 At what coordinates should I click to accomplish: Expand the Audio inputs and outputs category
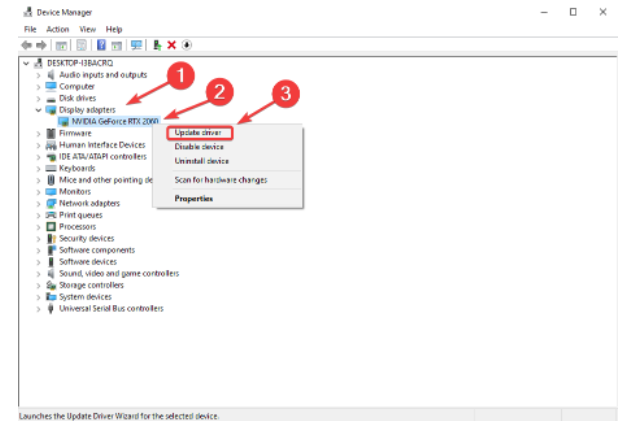coord(39,74)
